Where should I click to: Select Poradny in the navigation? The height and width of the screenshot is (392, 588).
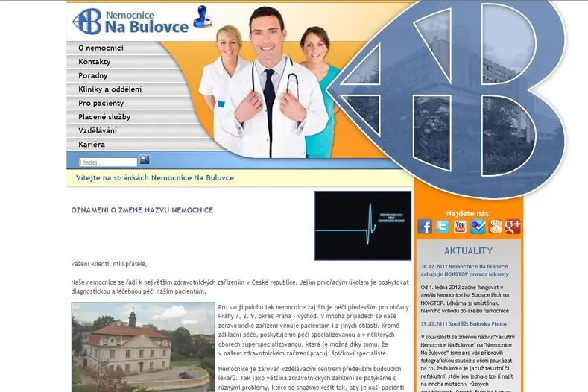92,76
